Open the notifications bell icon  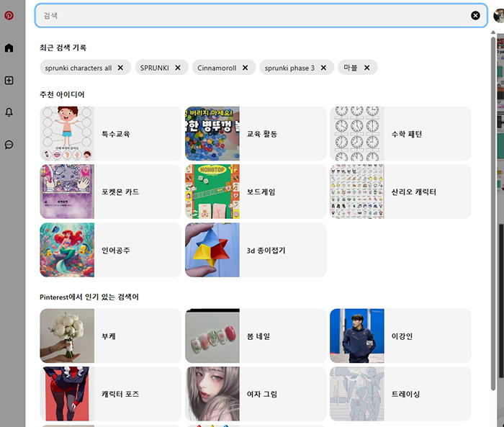tap(9, 112)
